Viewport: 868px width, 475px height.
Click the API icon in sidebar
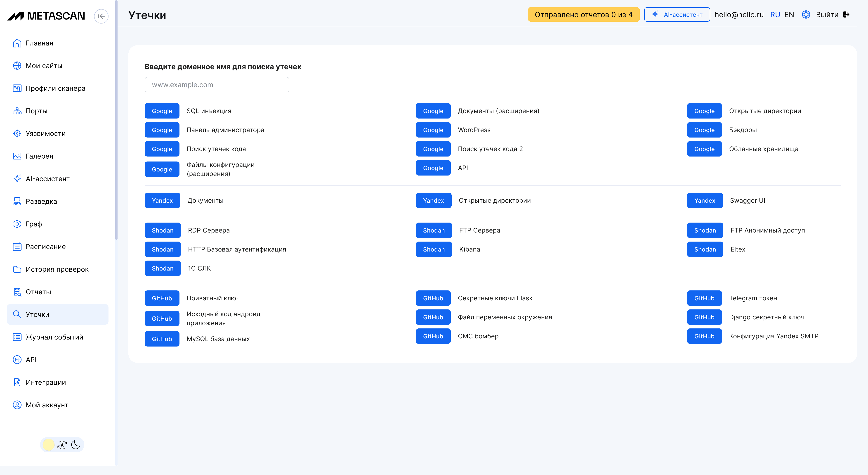click(x=17, y=359)
